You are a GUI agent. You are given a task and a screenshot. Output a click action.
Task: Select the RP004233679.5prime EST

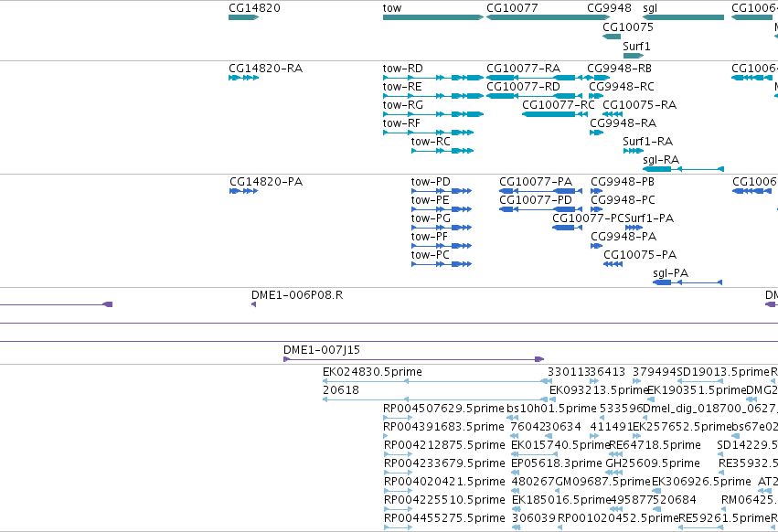coord(398,473)
